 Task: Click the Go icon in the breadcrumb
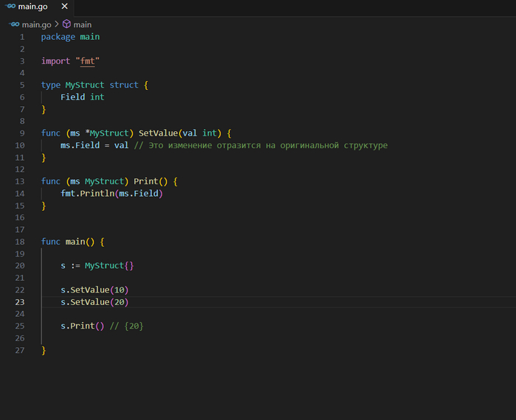tap(15, 24)
